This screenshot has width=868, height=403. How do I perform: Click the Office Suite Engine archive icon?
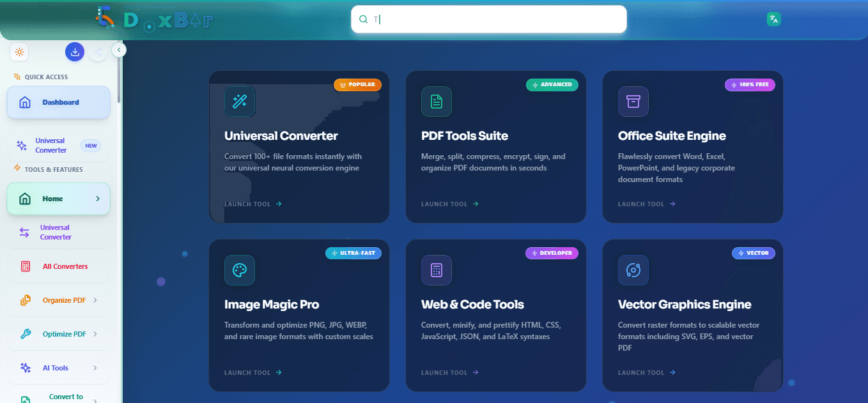pos(633,102)
